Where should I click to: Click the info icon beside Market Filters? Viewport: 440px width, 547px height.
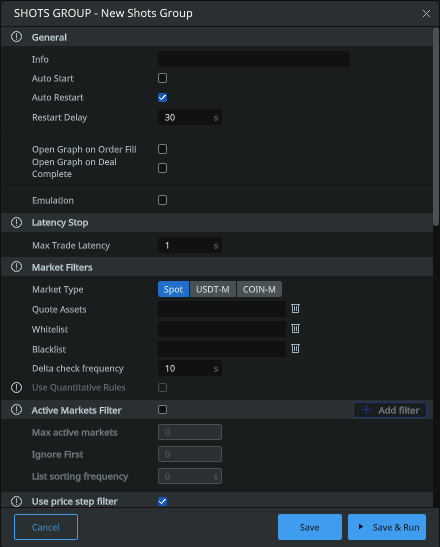[x=16, y=267]
